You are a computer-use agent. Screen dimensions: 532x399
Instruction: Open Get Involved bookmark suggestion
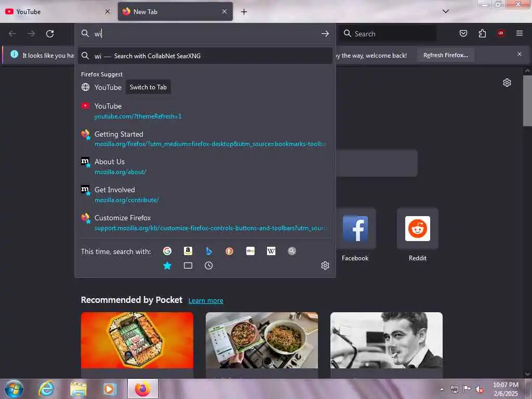(x=205, y=195)
